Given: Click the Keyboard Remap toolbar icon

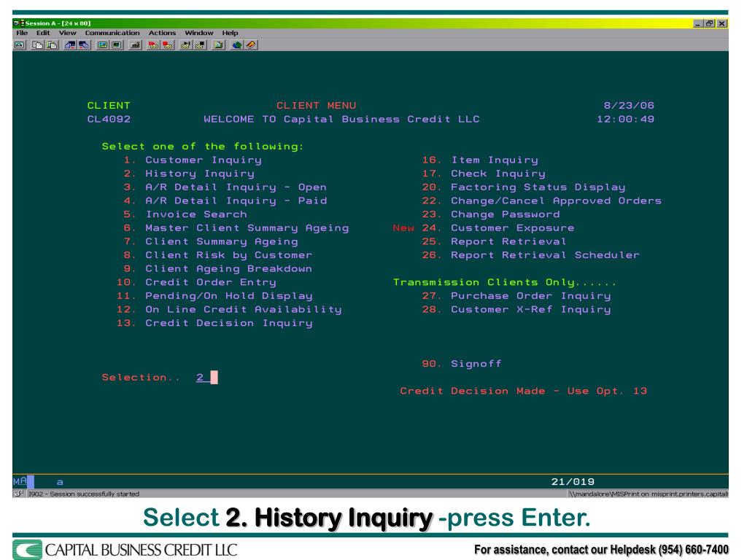Looking at the screenshot, I should 135,45.
